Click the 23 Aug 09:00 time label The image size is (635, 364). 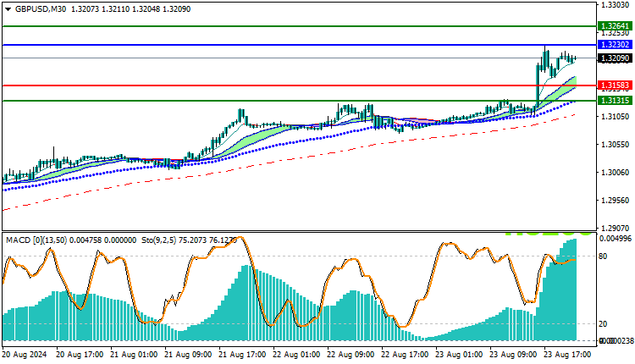[514, 355]
